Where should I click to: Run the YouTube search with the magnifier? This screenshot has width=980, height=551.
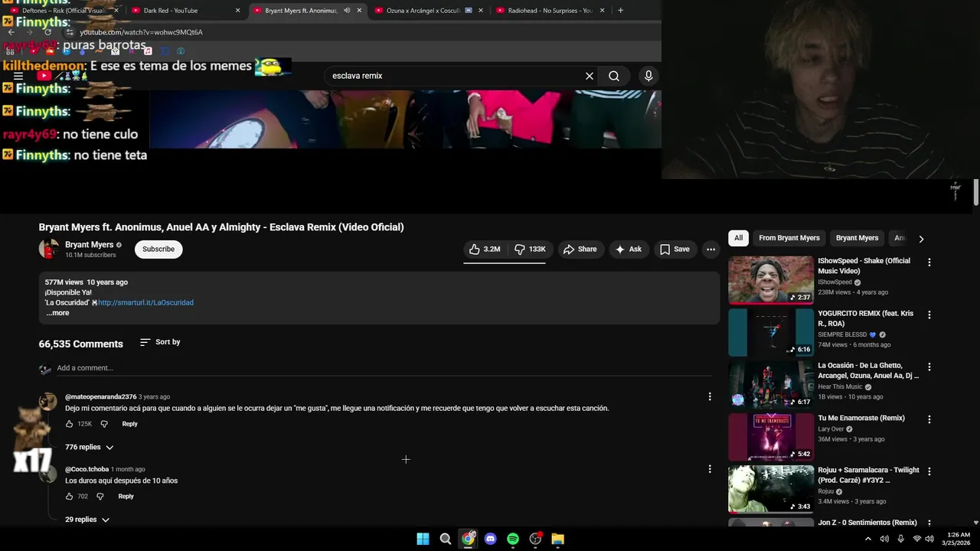click(x=614, y=76)
